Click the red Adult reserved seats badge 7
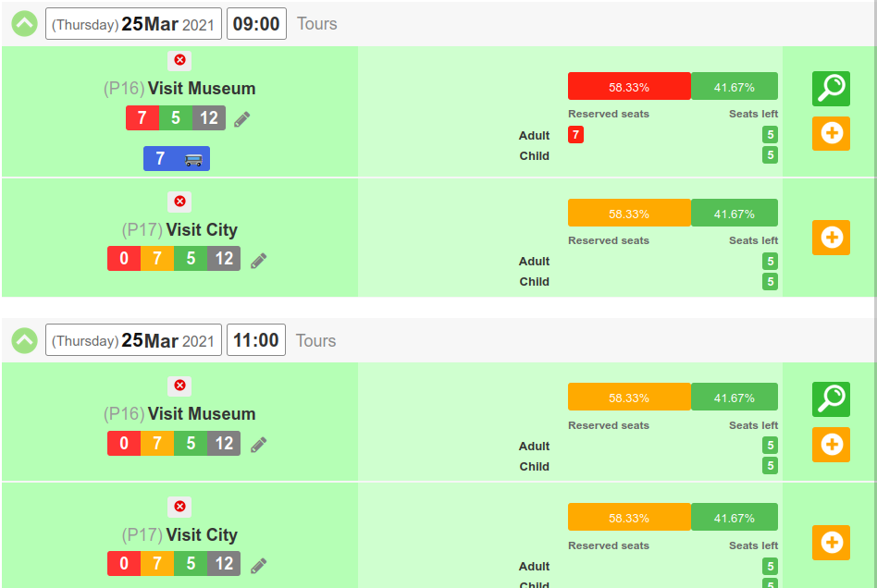The height and width of the screenshot is (588, 877). (x=575, y=135)
